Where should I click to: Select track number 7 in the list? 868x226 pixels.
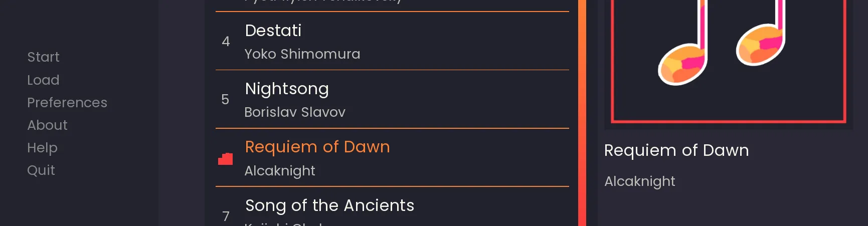226,216
